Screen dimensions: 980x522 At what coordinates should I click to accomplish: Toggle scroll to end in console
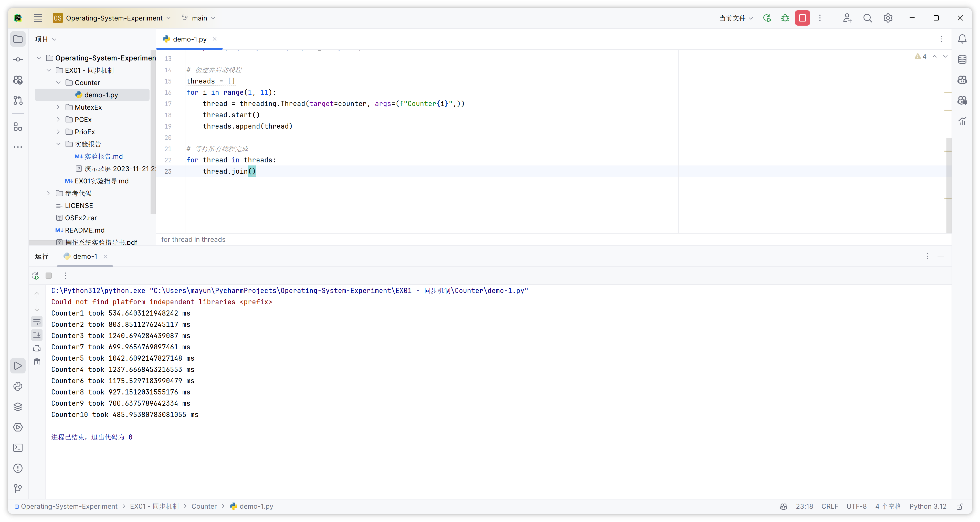click(x=37, y=335)
